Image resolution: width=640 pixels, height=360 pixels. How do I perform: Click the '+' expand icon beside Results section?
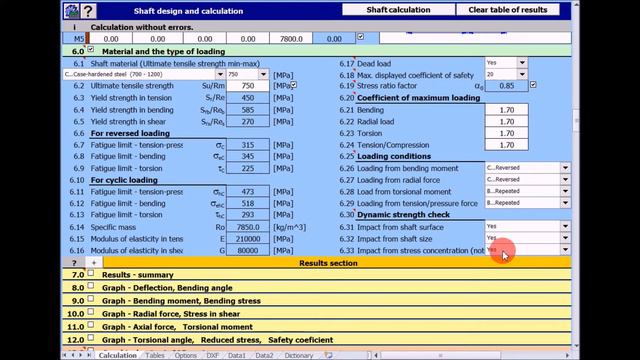click(94, 263)
